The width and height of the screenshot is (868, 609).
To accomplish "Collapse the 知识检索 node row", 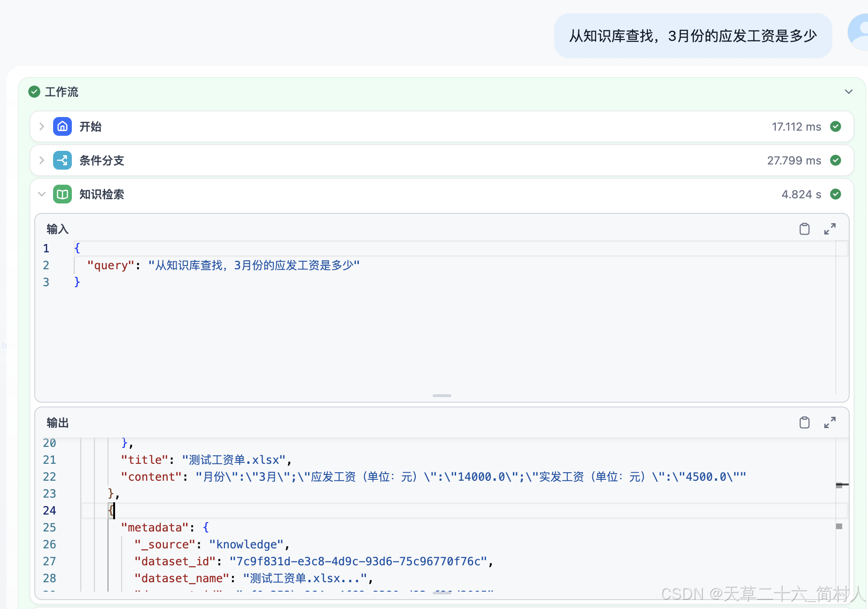I will [42, 194].
